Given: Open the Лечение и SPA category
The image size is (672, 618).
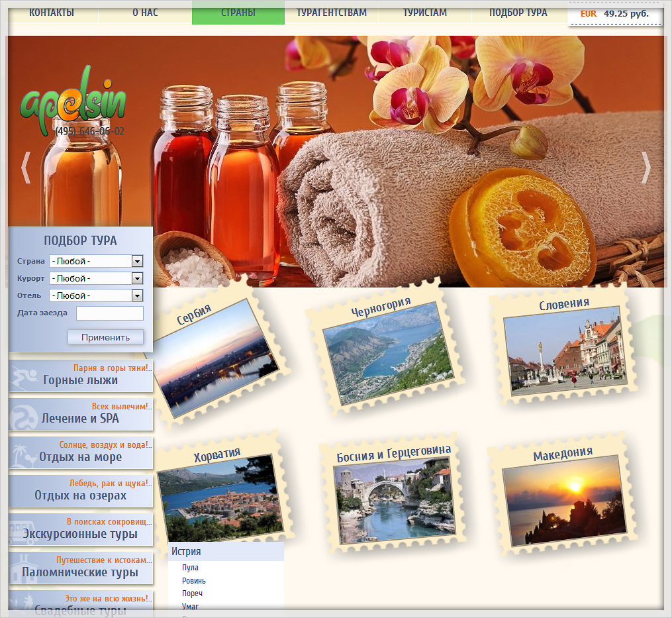Looking at the screenshot, I should [x=81, y=414].
